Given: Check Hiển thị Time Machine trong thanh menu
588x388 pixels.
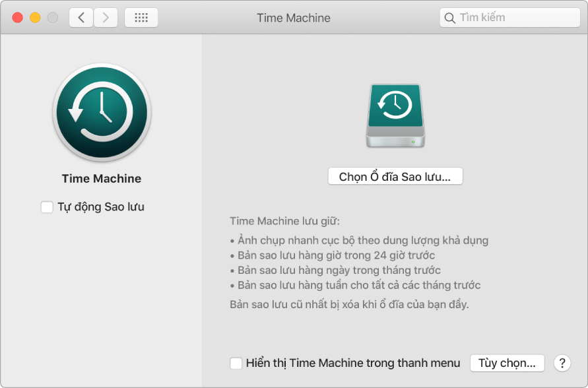Looking at the screenshot, I should pyautogui.click(x=236, y=363).
